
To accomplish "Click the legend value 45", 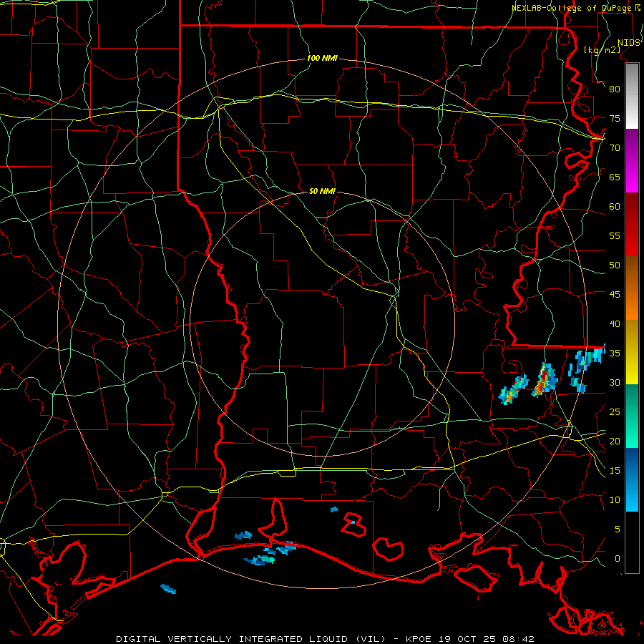I will (615, 295).
